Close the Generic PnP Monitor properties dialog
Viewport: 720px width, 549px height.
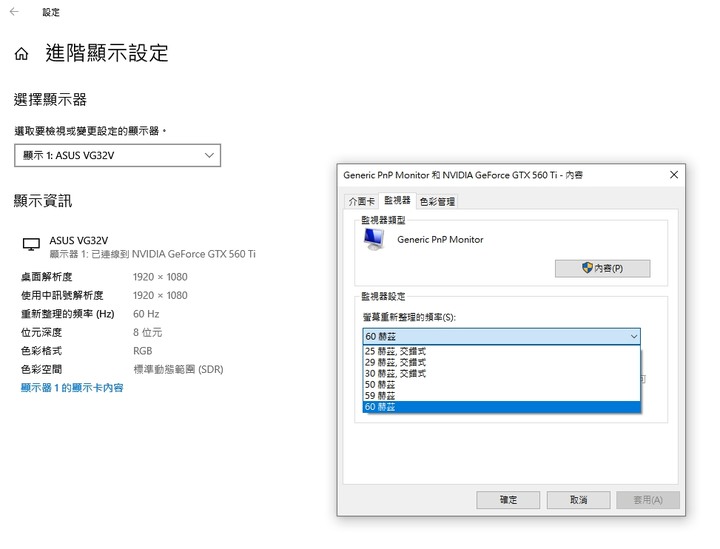click(674, 175)
